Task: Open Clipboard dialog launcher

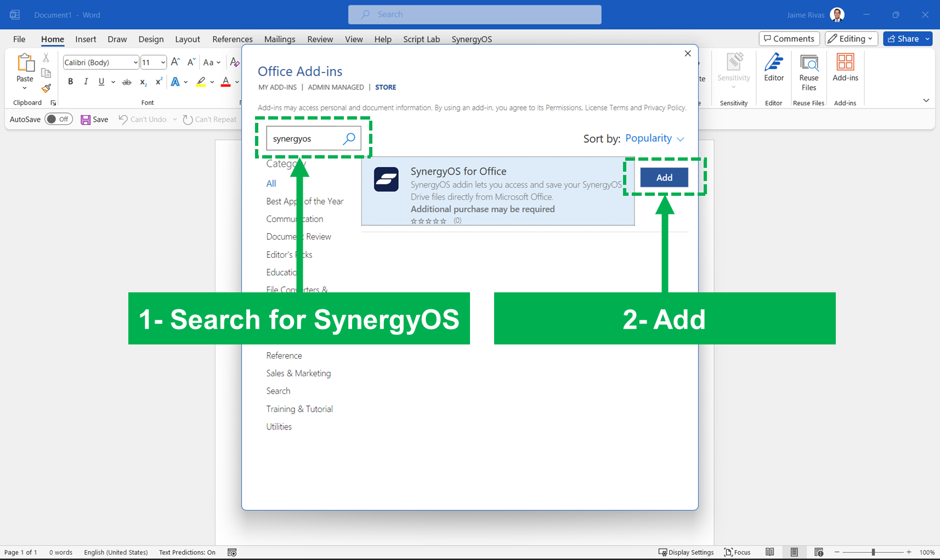Action: tap(53, 103)
